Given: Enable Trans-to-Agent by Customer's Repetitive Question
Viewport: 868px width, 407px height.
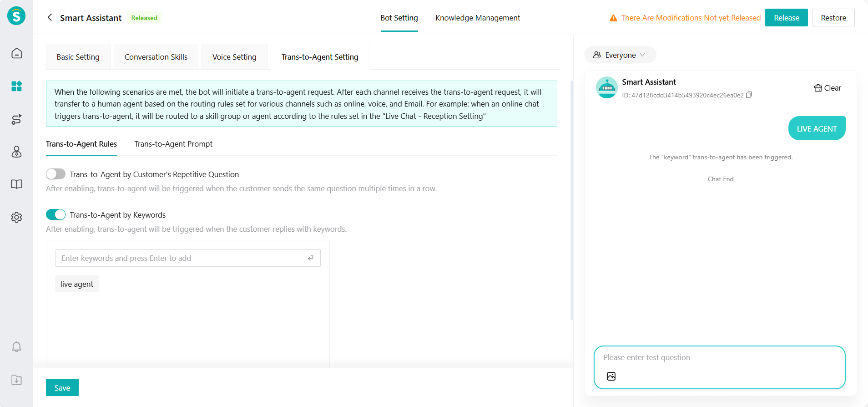Looking at the screenshot, I should tap(56, 174).
